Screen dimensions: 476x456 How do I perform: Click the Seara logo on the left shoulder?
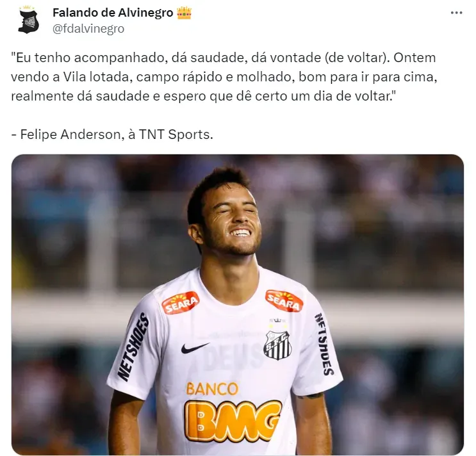181,302
